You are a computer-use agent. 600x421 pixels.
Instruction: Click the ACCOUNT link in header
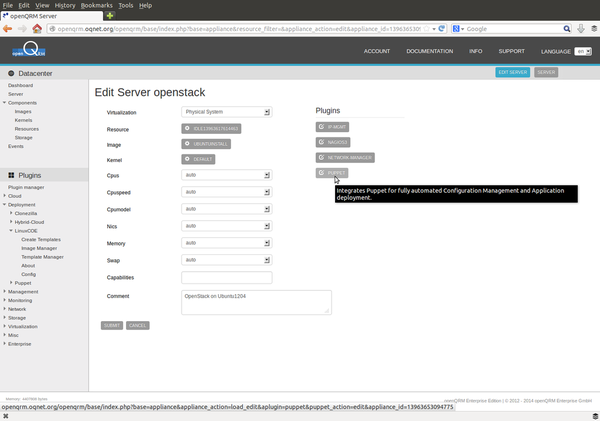(x=377, y=51)
